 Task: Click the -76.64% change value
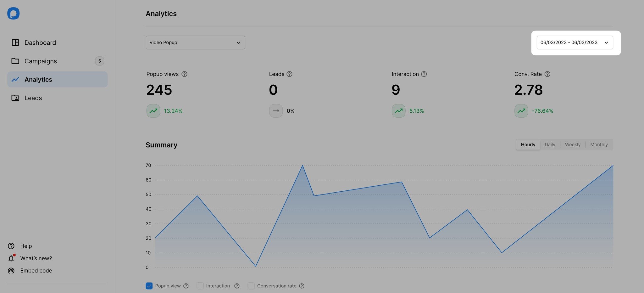pyautogui.click(x=542, y=111)
